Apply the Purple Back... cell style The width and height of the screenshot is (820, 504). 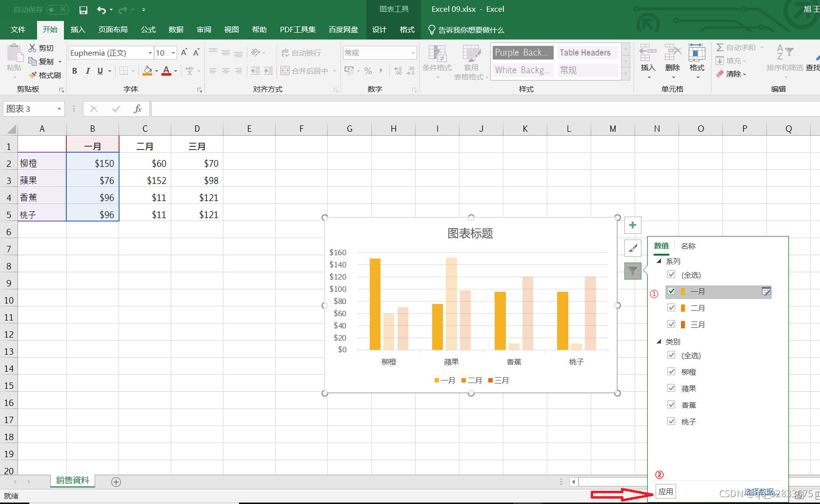[522, 53]
